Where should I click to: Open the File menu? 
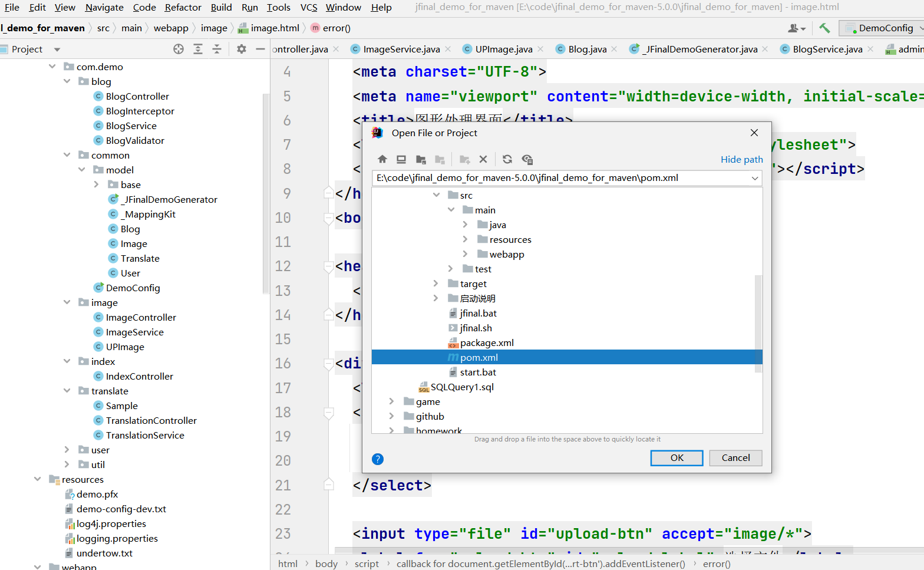[x=12, y=7]
